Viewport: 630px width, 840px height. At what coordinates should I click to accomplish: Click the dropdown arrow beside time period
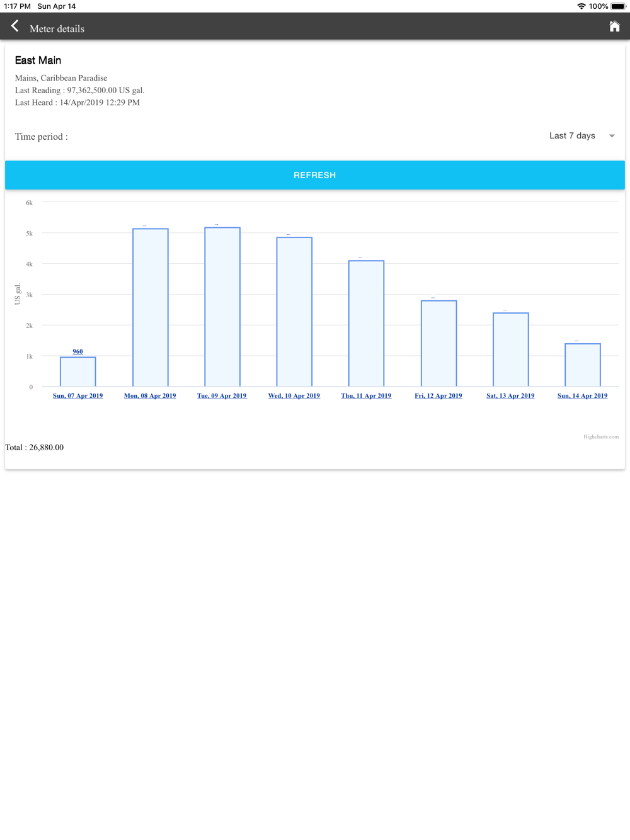pyautogui.click(x=612, y=136)
